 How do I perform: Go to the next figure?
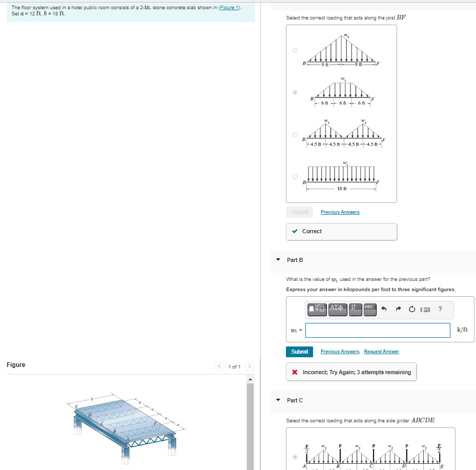click(249, 366)
